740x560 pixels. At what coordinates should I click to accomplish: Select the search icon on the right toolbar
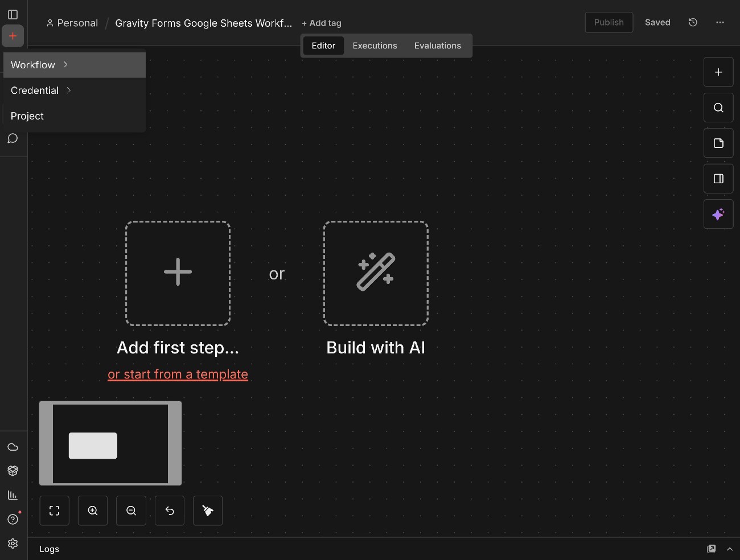click(x=718, y=108)
